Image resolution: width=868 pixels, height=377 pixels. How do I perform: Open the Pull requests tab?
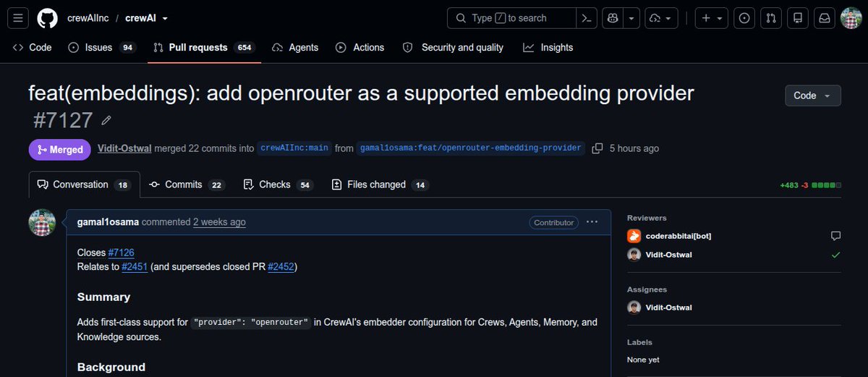click(x=204, y=47)
